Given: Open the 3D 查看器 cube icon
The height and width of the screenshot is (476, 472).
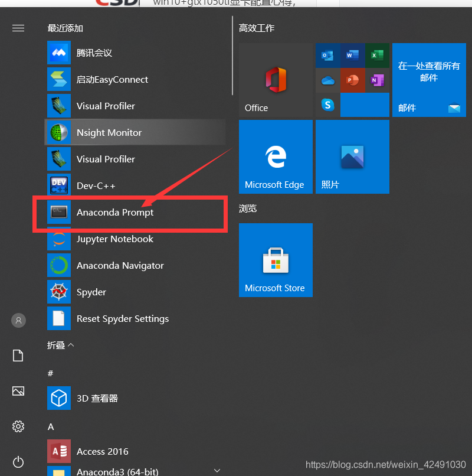Looking at the screenshot, I should point(59,398).
